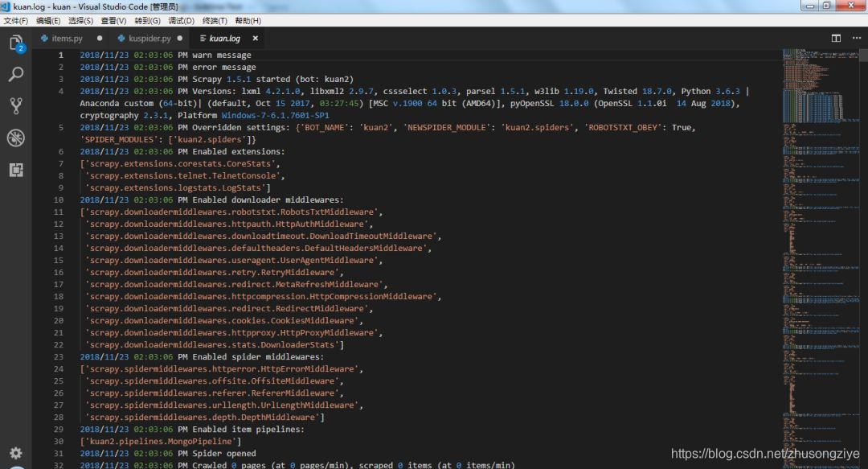Image resolution: width=868 pixels, height=469 pixels.
Task: Open the editor More Actions menu
Action: [x=857, y=39]
